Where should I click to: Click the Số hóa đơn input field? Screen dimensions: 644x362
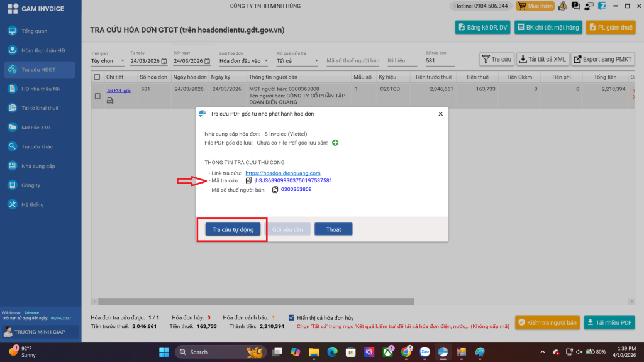447,61
